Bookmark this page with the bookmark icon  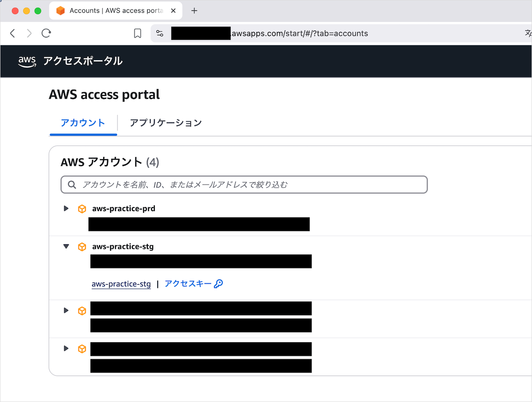pos(137,33)
